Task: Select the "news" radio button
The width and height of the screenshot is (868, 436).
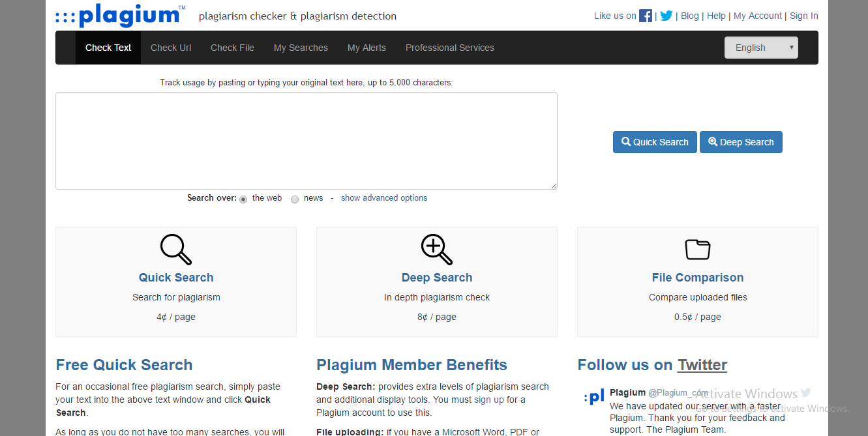Action: click(295, 199)
